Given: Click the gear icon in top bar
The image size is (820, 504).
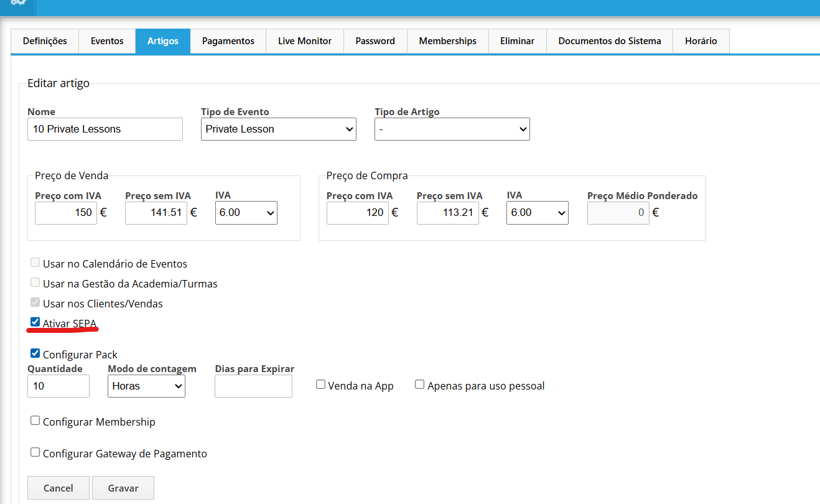Looking at the screenshot, I should pos(17,3).
